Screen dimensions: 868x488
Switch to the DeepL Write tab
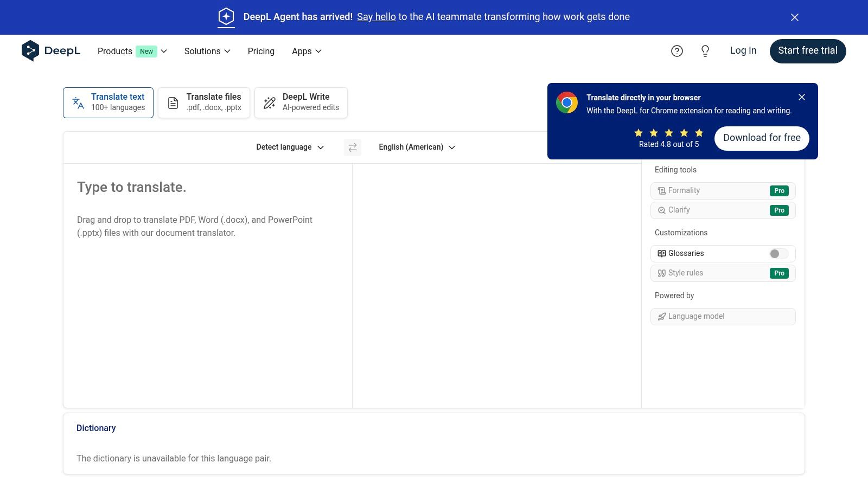coord(301,102)
